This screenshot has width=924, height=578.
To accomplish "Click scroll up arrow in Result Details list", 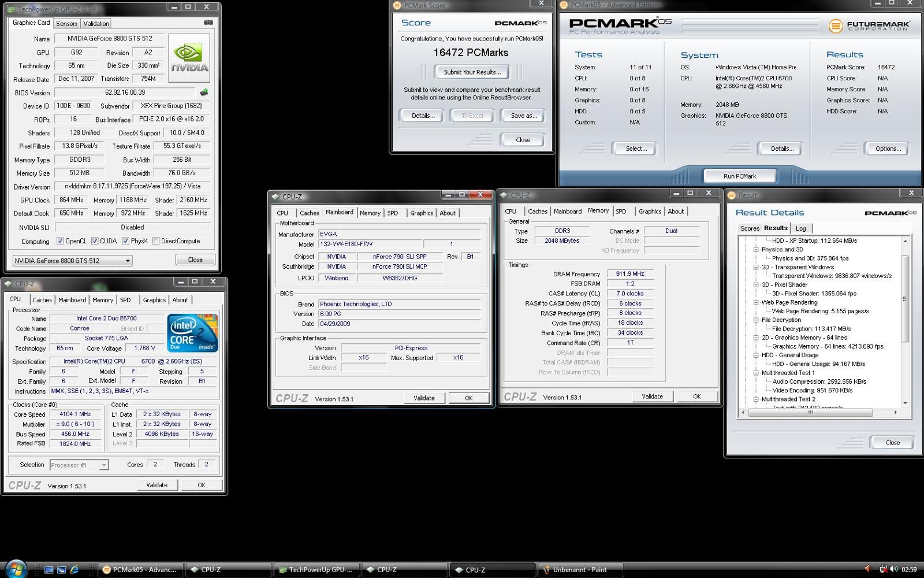I will [905, 241].
